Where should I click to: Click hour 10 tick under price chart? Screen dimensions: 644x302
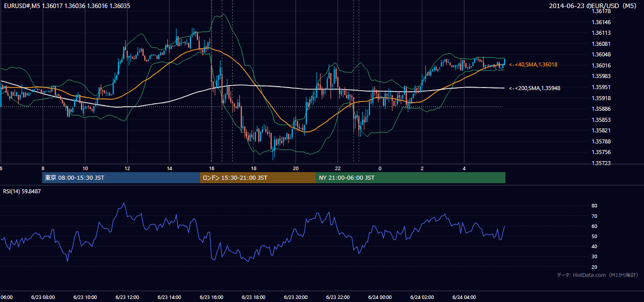coord(85,168)
